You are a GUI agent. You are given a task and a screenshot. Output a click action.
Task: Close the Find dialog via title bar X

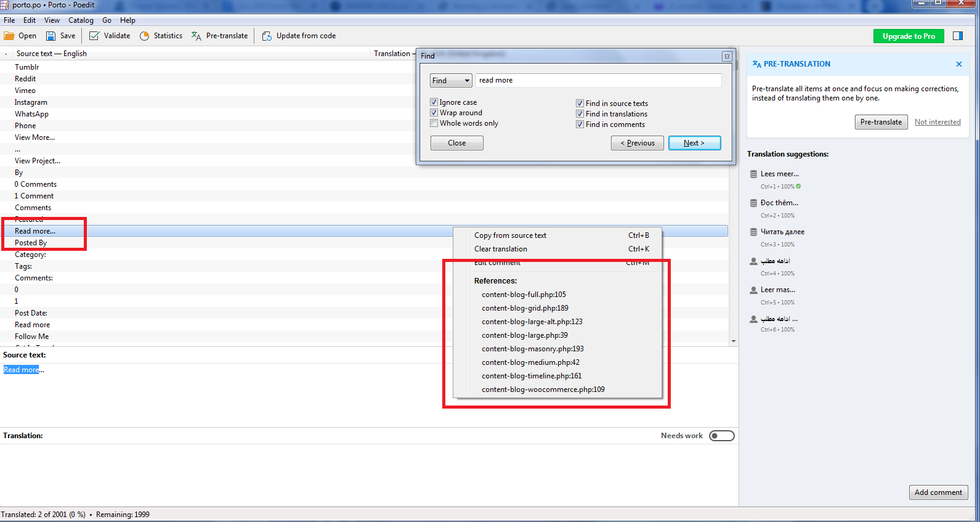(727, 56)
